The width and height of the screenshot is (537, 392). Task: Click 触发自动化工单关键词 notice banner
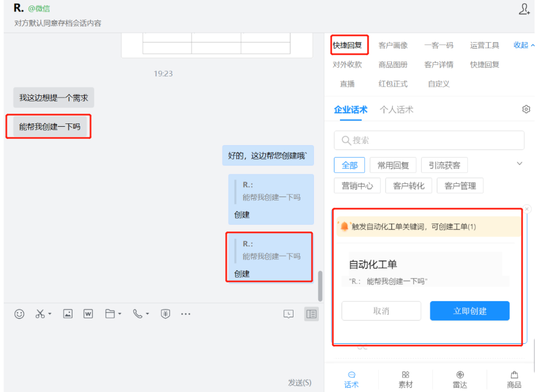click(x=428, y=226)
